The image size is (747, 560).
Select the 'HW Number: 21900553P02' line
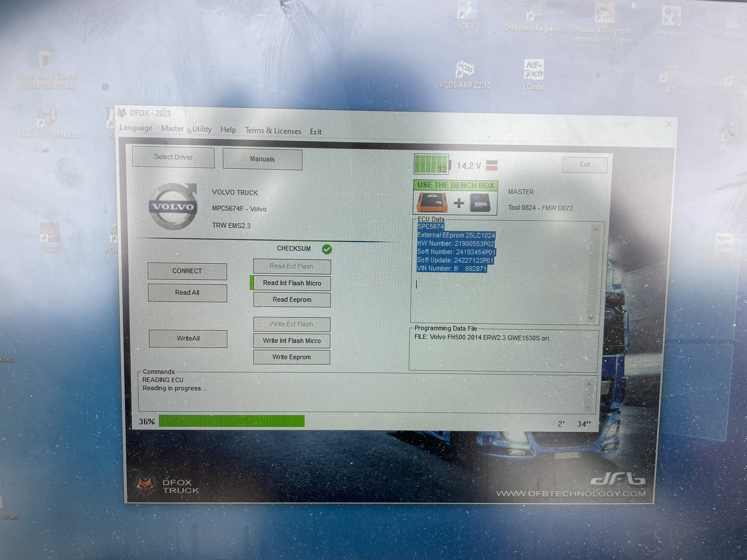456,244
